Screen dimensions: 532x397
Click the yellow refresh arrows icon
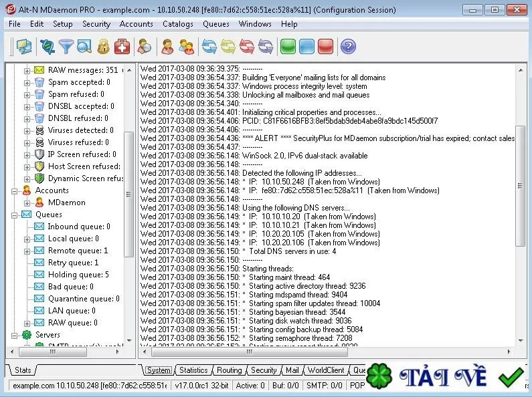(x=228, y=47)
